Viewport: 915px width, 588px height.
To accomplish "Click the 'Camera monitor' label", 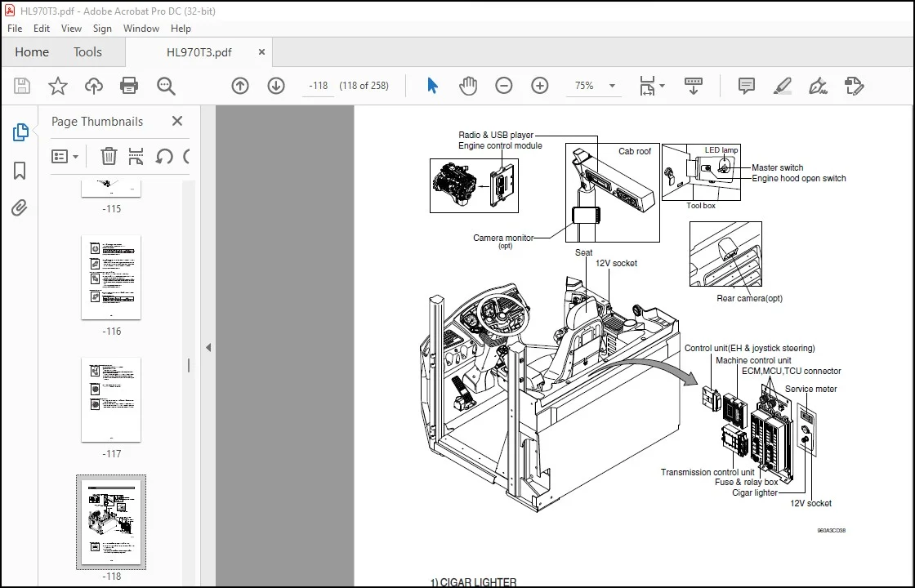I will coord(503,238).
